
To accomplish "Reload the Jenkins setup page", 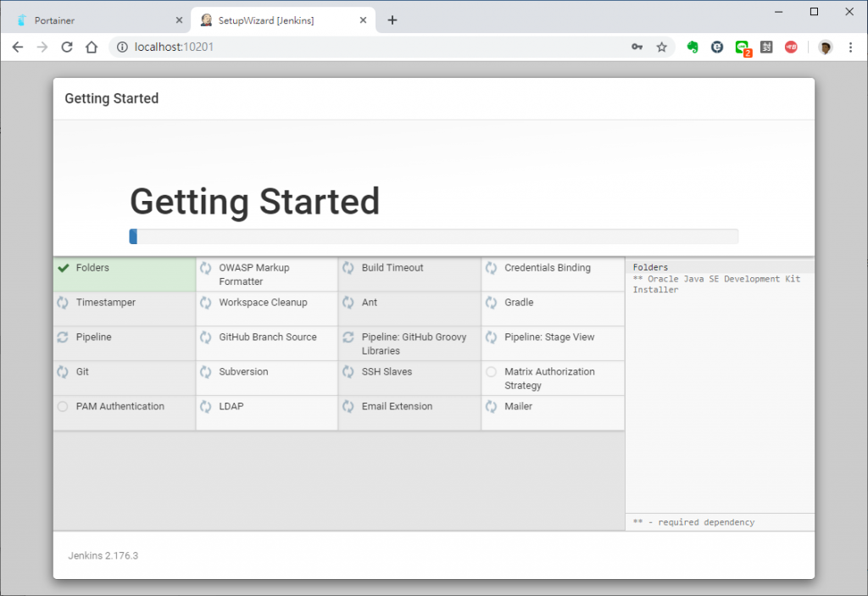I will pyautogui.click(x=67, y=47).
